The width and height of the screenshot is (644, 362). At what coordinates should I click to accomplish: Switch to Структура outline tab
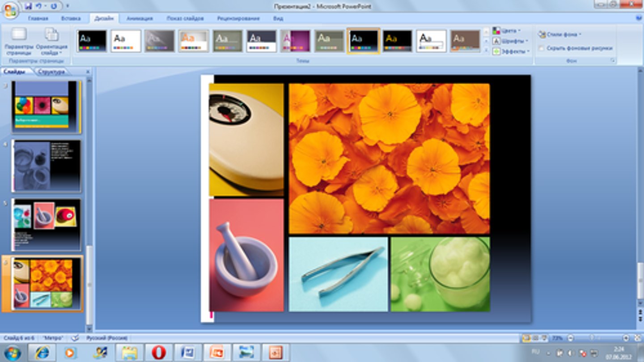51,72
